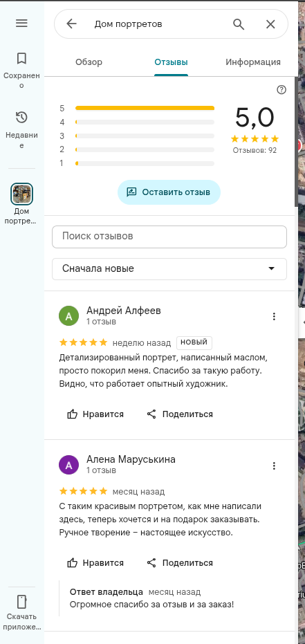
Task: Open the hamburger main menu
Action: click(21, 24)
